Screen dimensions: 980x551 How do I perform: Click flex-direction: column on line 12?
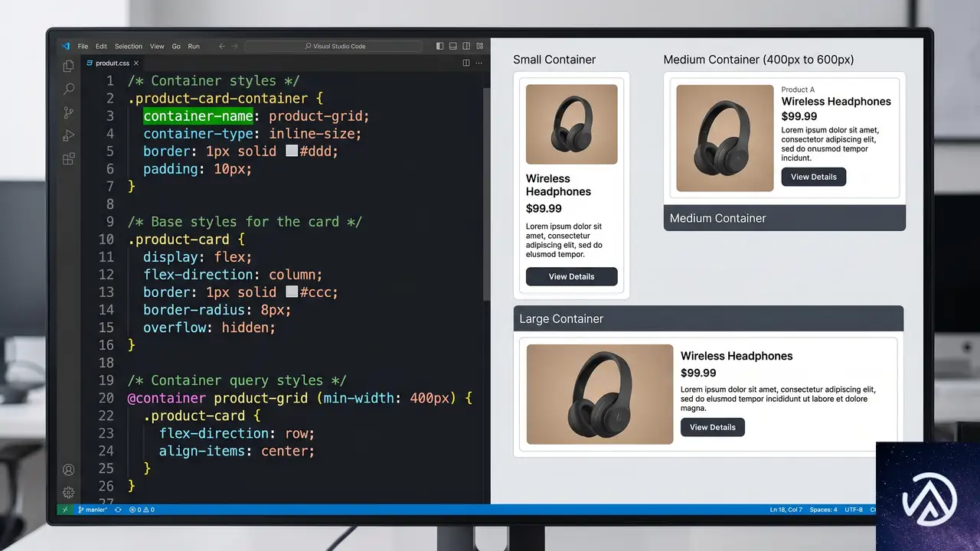tap(233, 274)
